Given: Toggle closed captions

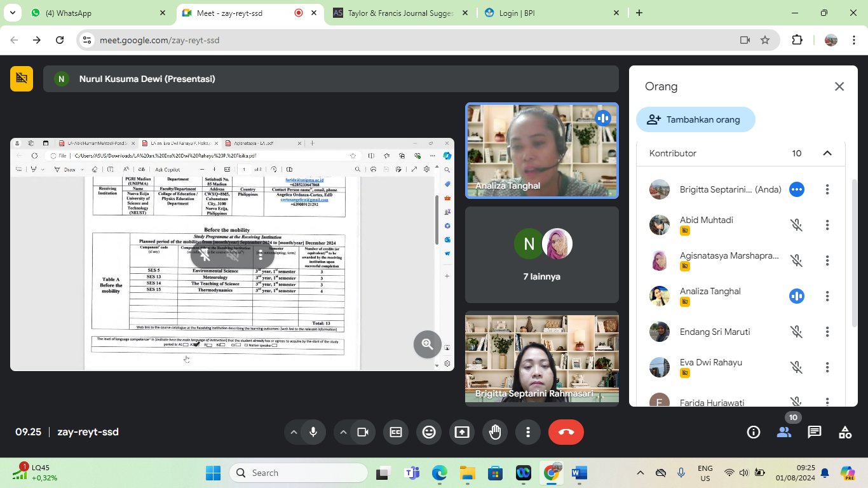Looking at the screenshot, I should 396,432.
